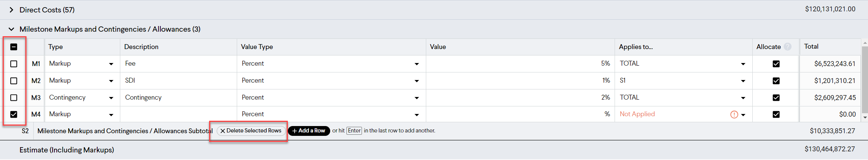This screenshot has width=868, height=160.
Task: Open the Type dropdown showing Contingency
Action: pyautogui.click(x=111, y=98)
